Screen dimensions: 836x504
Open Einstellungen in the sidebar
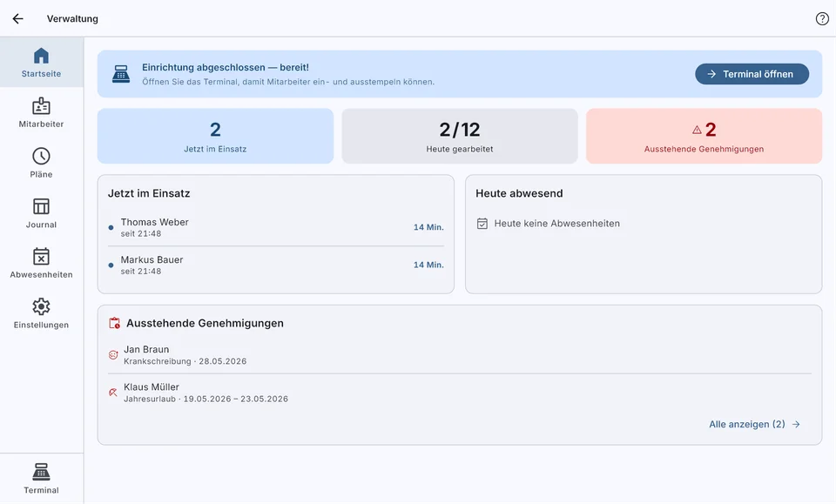41,313
